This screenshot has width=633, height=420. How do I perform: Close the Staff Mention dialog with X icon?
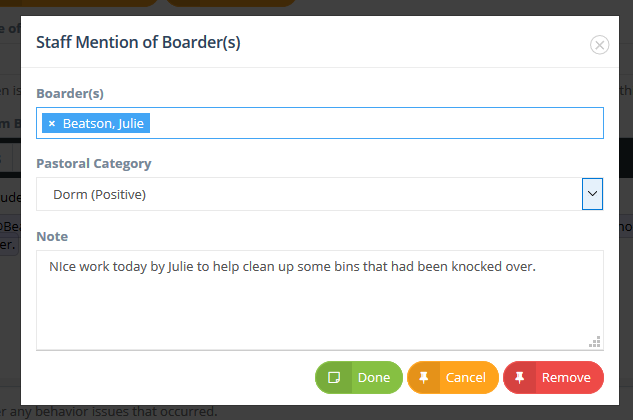coord(599,45)
